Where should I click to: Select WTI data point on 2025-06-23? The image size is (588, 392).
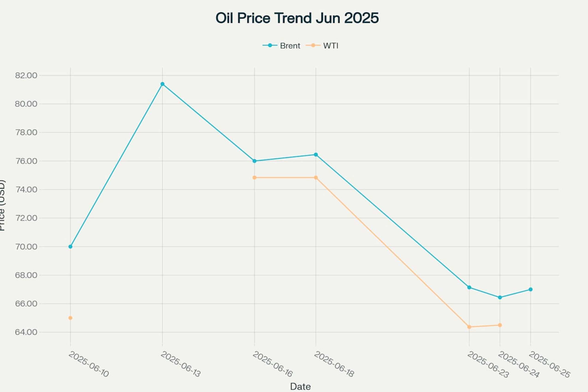[469, 327]
